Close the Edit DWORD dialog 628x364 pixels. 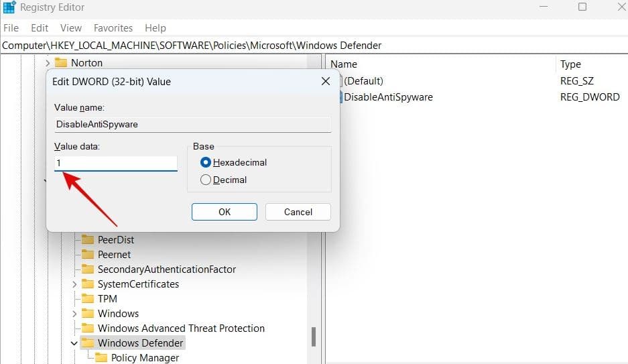326,82
